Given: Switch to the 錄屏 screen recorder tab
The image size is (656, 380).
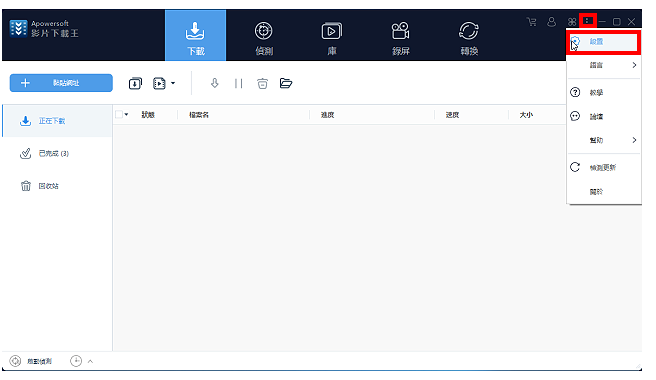Looking at the screenshot, I should click(x=400, y=39).
